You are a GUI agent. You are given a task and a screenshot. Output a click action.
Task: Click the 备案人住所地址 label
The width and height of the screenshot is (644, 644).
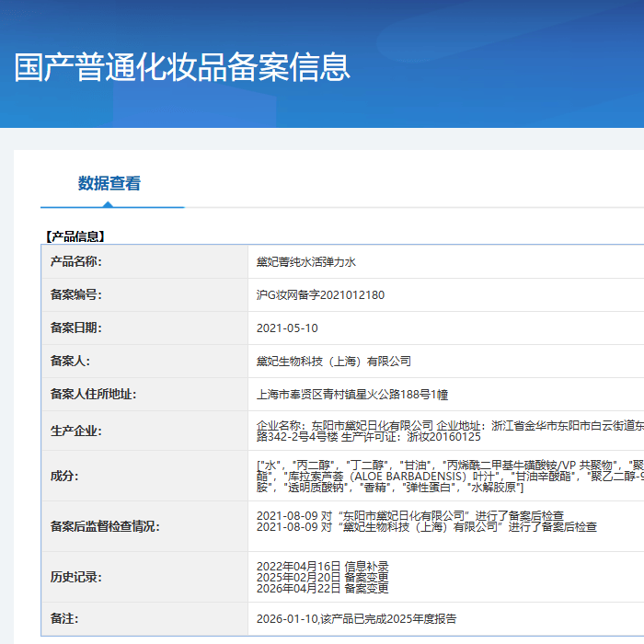coord(93,395)
